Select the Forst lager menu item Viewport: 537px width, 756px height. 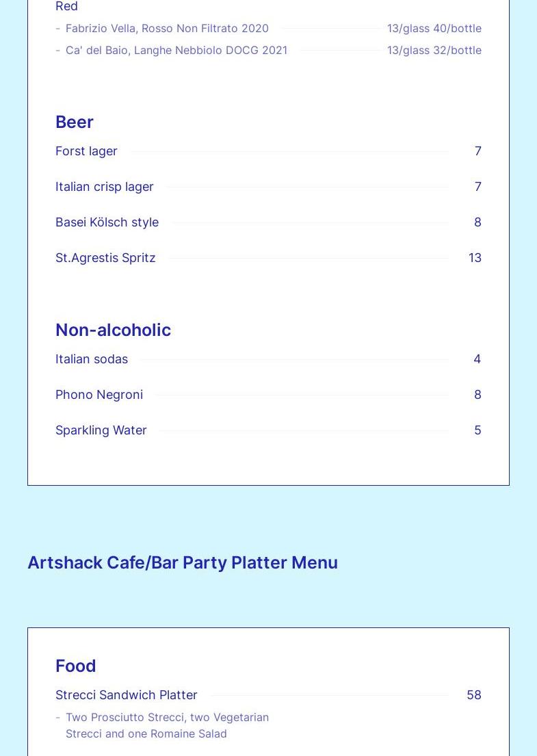(86, 151)
